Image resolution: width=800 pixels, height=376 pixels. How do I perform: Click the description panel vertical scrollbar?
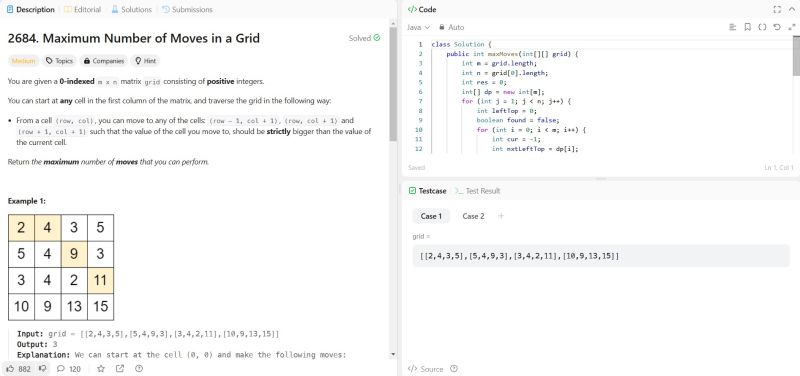click(393, 84)
